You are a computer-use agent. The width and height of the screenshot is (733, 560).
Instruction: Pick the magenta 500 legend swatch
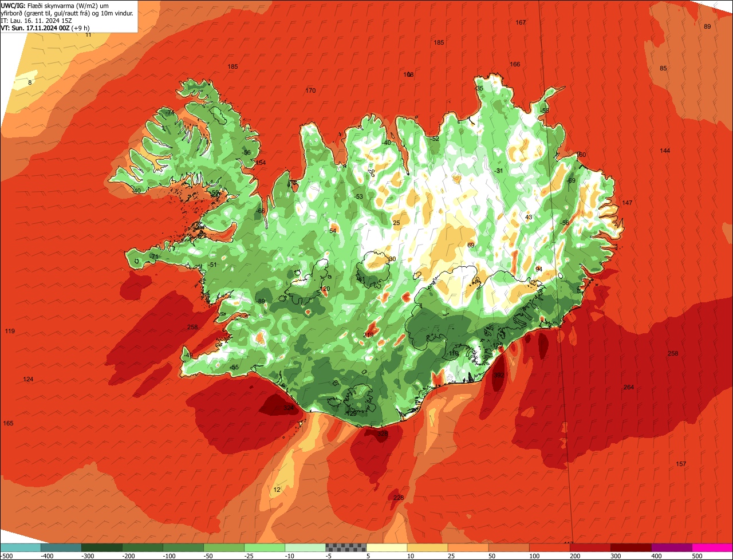(712, 547)
